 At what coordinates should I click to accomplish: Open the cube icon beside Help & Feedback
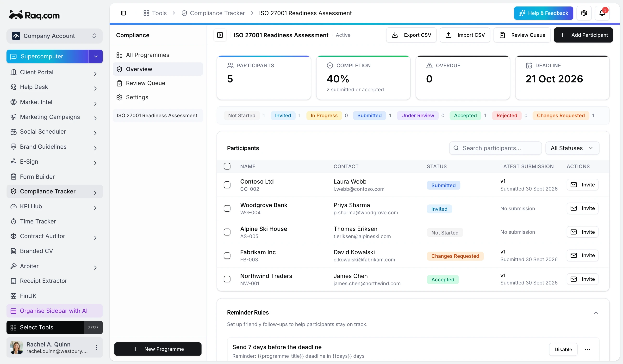point(584,13)
